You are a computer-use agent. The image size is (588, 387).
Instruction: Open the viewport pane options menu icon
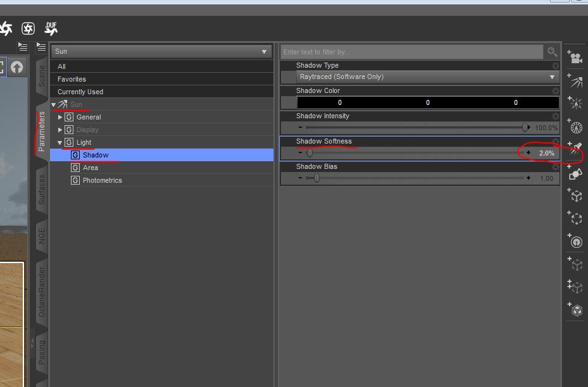23,47
